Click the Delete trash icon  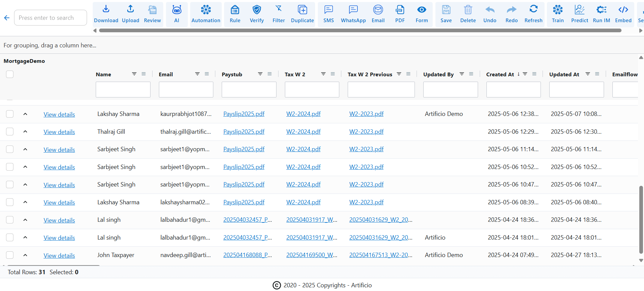468,14
